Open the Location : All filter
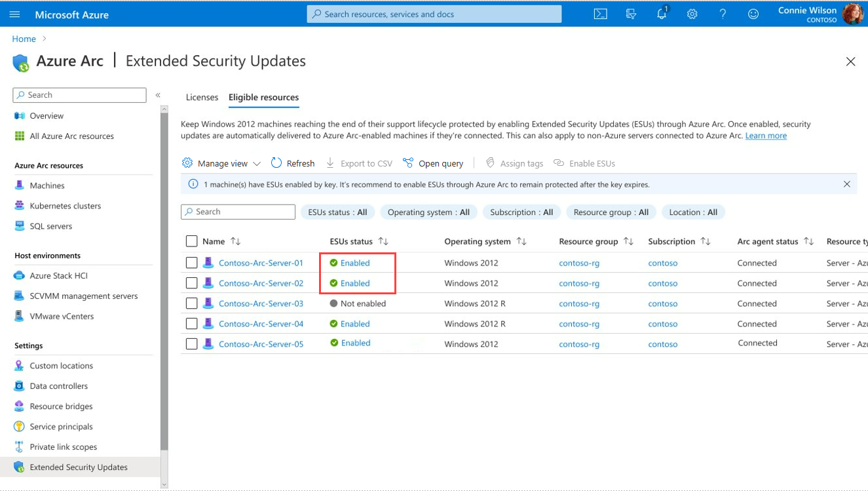Screen dimensions: 868x491 (693, 212)
